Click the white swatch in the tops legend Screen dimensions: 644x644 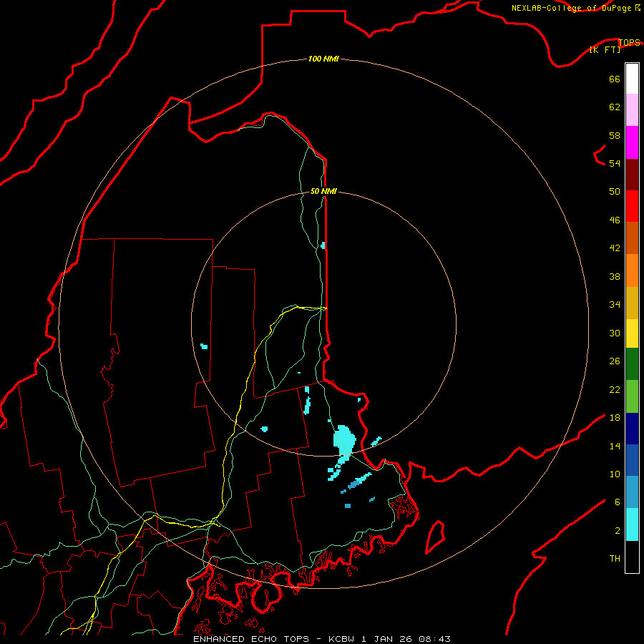[632, 79]
